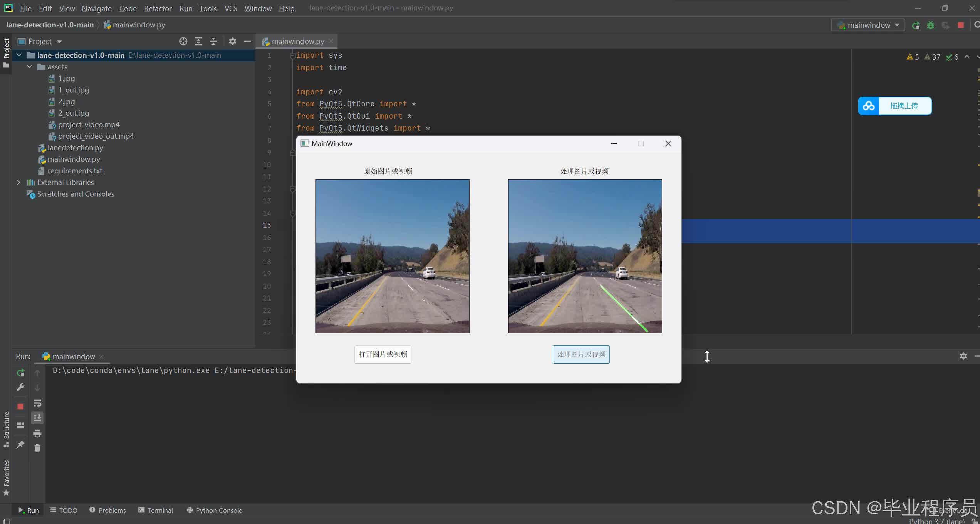Toggle the pin tab icon in Run panel

pos(20,445)
